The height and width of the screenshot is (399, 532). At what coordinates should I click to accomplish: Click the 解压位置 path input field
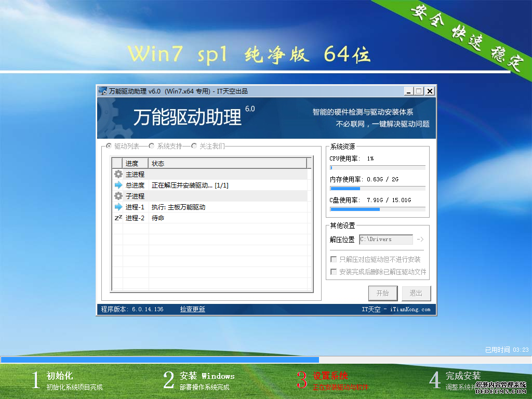[386, 240]
